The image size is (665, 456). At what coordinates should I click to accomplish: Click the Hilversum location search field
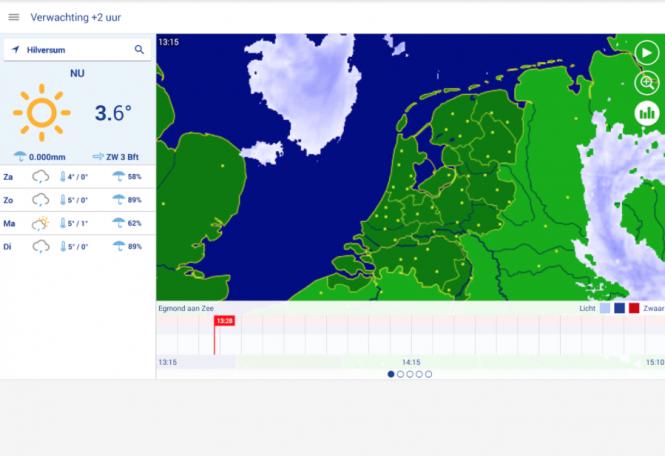coord(77,50)
